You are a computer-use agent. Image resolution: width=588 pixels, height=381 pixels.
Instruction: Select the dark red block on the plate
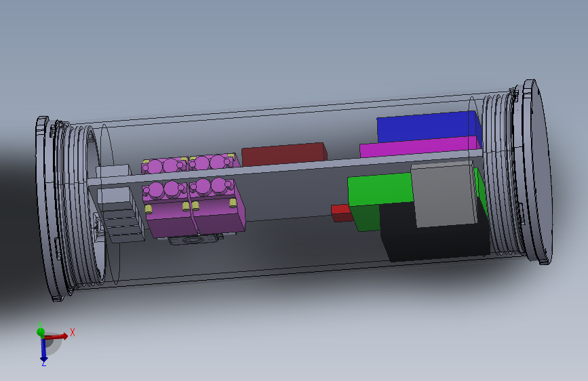pos(283,154)
